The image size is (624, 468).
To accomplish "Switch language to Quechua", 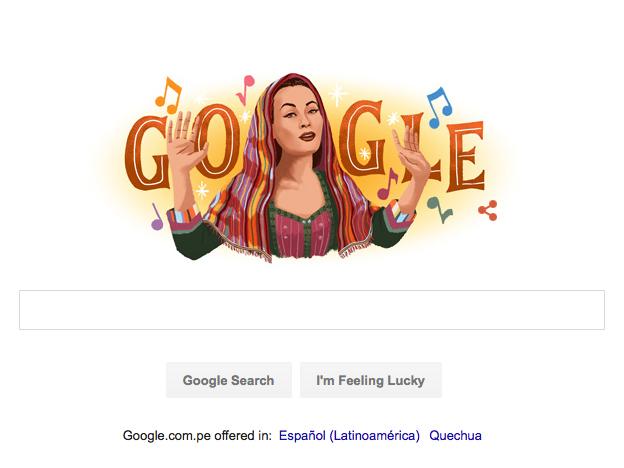I will 455,435.
